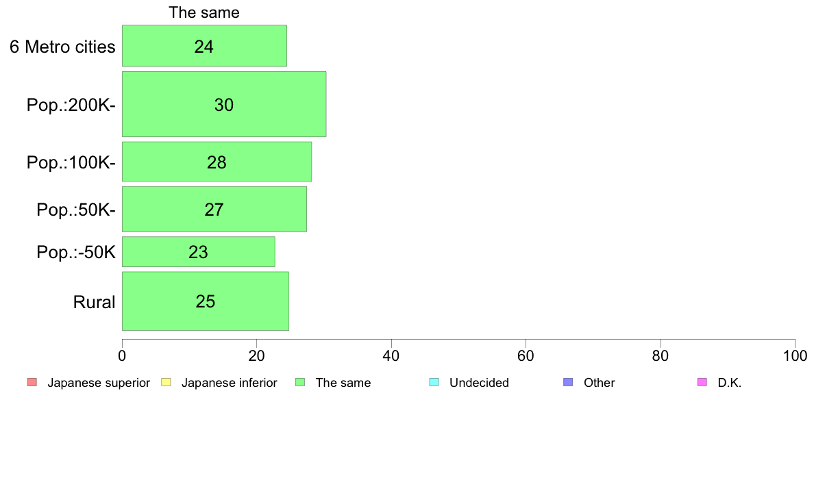Select the Pop.:100K- bar showing 28
814x504 pixels.
coord(217,162)
